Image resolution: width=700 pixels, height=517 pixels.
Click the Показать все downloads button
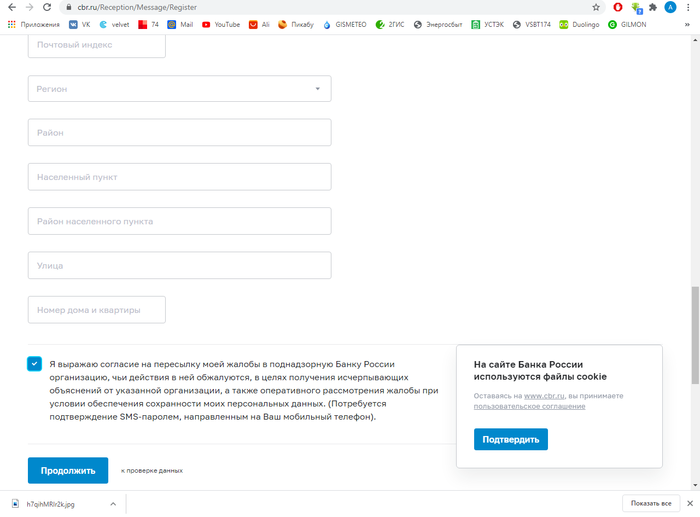coord(652,503)
